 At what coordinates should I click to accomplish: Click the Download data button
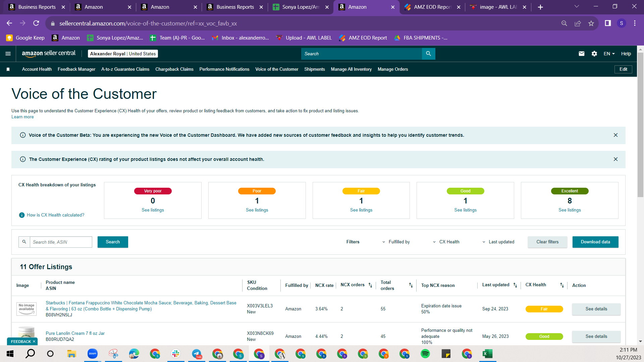(x=595, y=242)
